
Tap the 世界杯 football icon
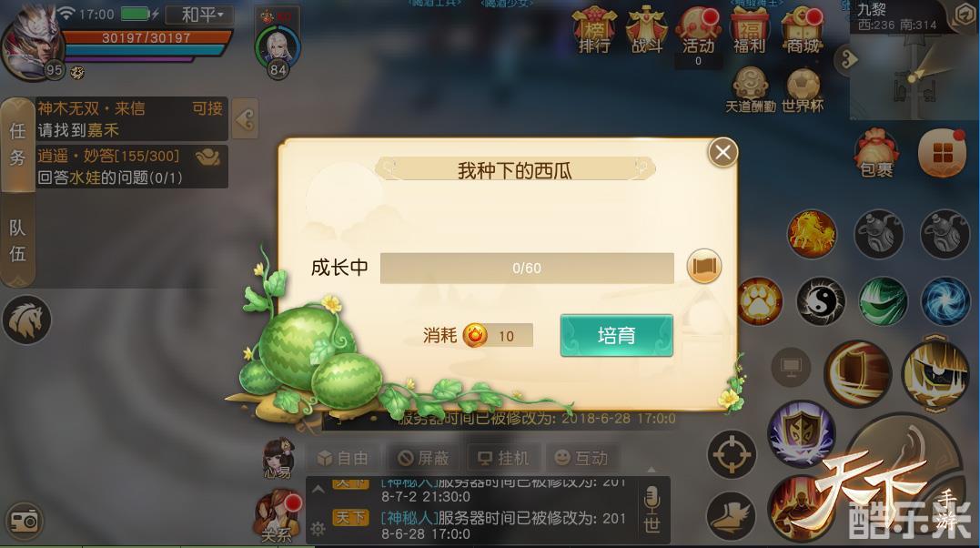(803, 91)
